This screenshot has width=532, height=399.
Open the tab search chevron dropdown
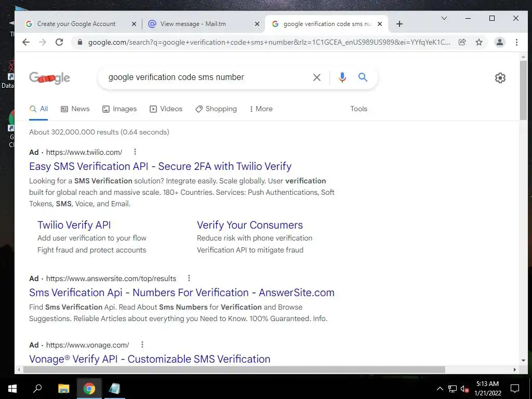click(x=444, y=18)
